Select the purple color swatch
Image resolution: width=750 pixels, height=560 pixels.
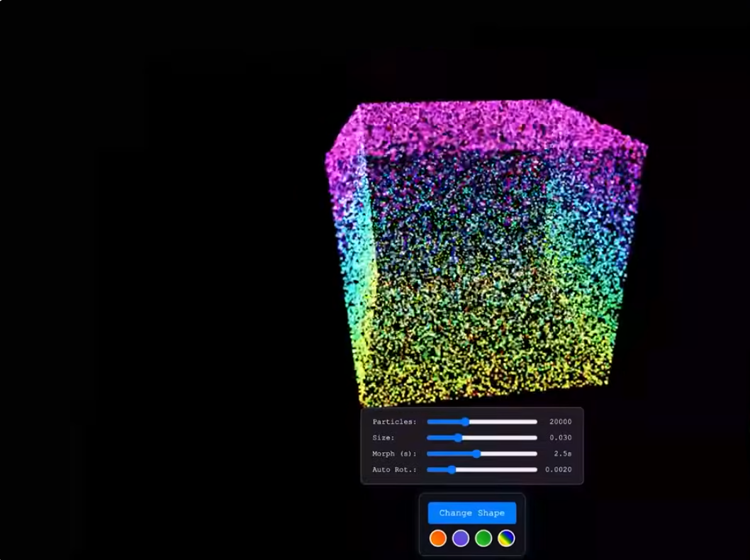point(461,538)
